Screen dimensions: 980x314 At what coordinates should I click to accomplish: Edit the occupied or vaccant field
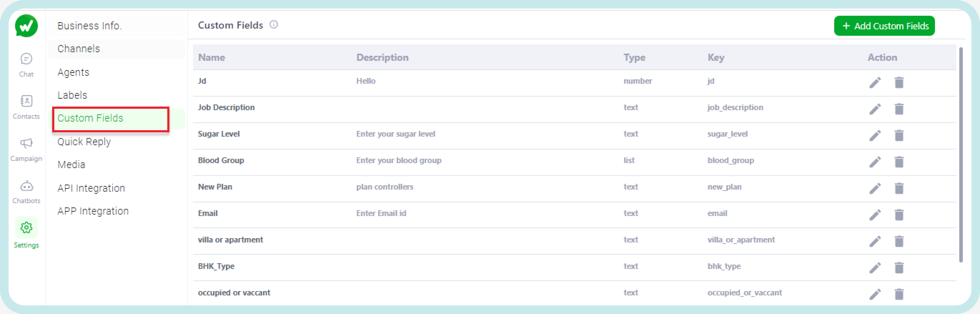click(x=875, y=294)
